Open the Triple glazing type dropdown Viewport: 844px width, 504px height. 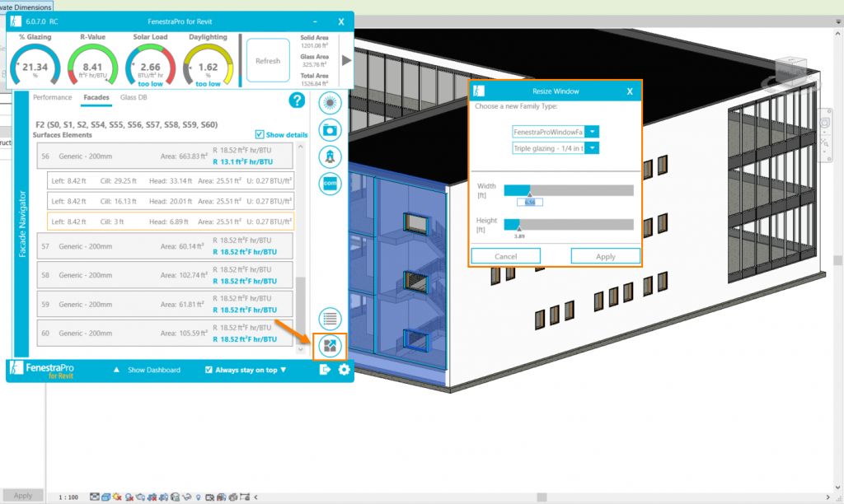tap(592, 148)
